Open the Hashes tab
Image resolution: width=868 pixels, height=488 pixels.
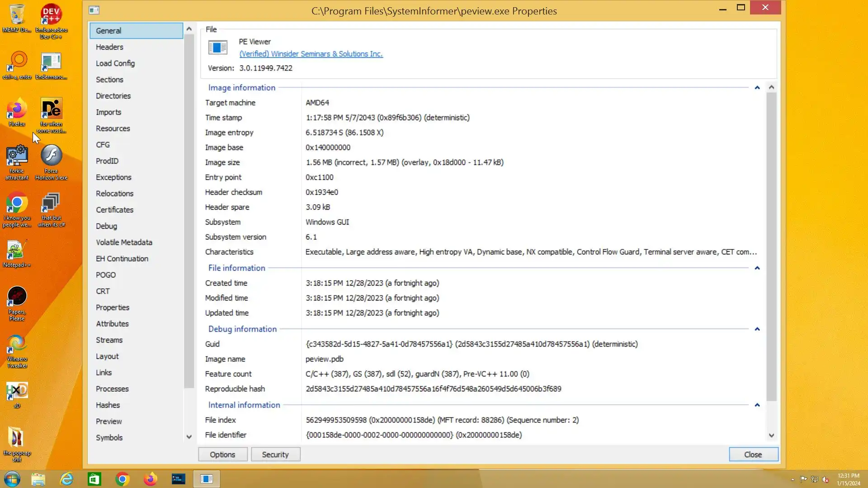tap(108, 405)
